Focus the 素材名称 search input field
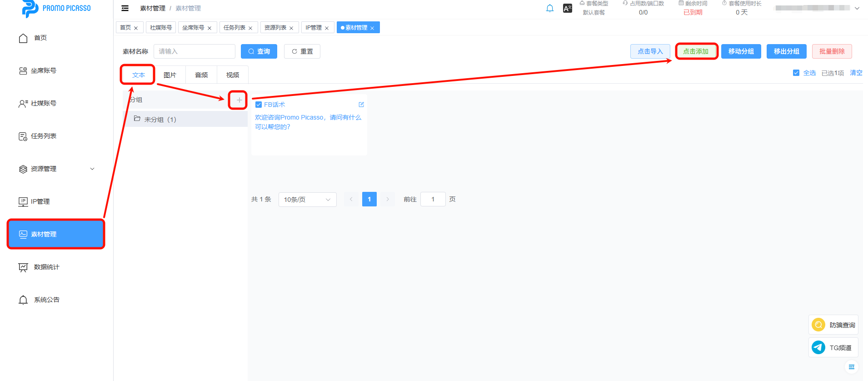Screen dimensions: 868x381 pyautogui.click(x=195, y=51)
